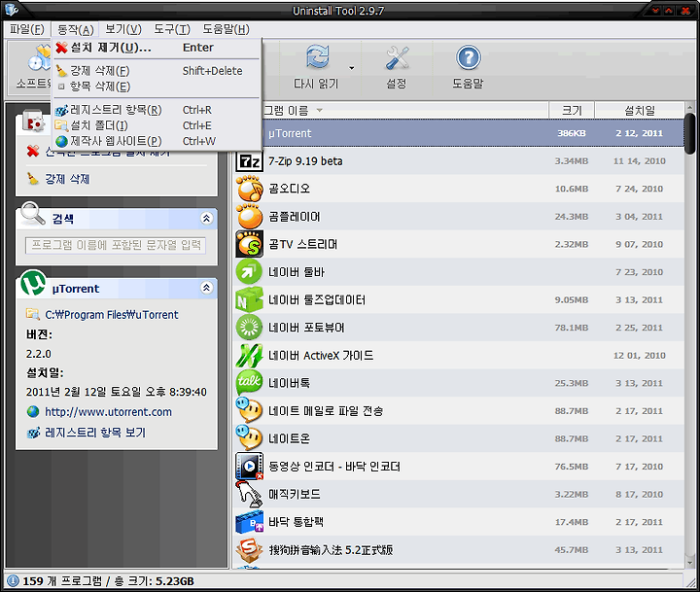Image resolution: width=700 pixels, height=592 pixels.
Task: Open the C:\Program Files\uTorrent folder link
Action: point(112,315)
